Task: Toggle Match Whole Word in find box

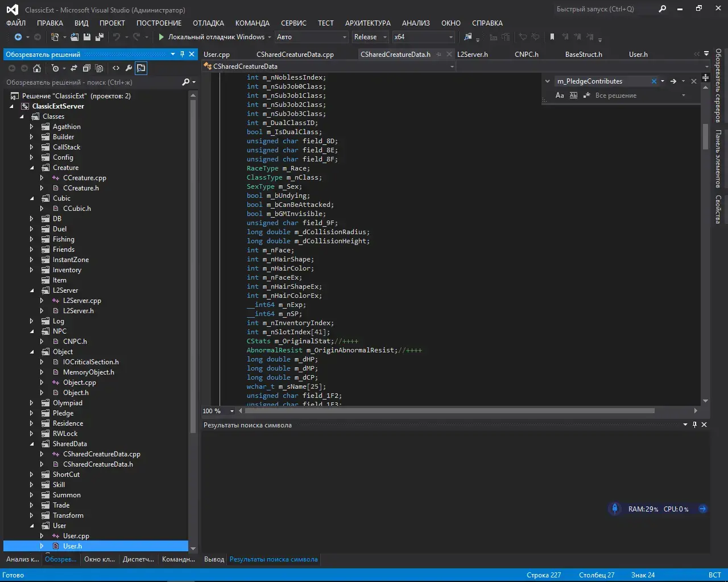Action: click(x=573, y=95)
